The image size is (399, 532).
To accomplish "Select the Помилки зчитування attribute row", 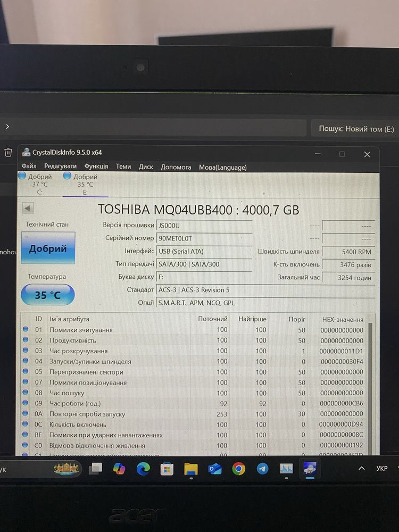I will 194,329.
